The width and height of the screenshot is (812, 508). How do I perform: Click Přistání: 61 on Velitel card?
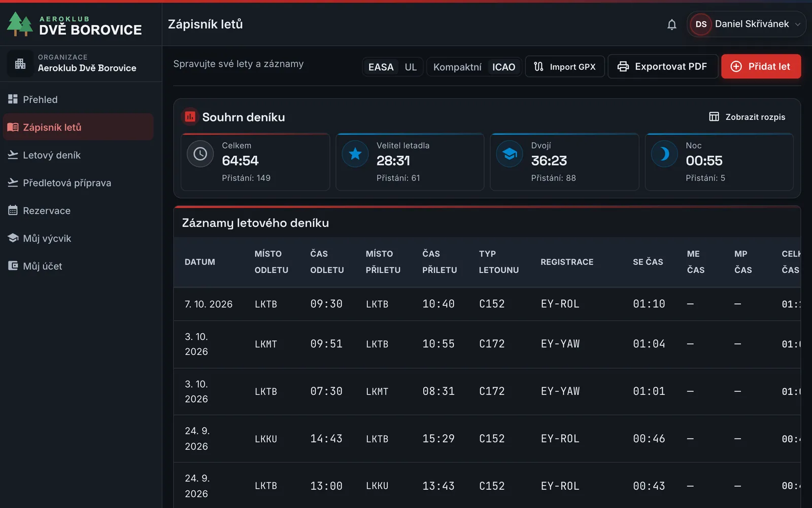(398, 178)
